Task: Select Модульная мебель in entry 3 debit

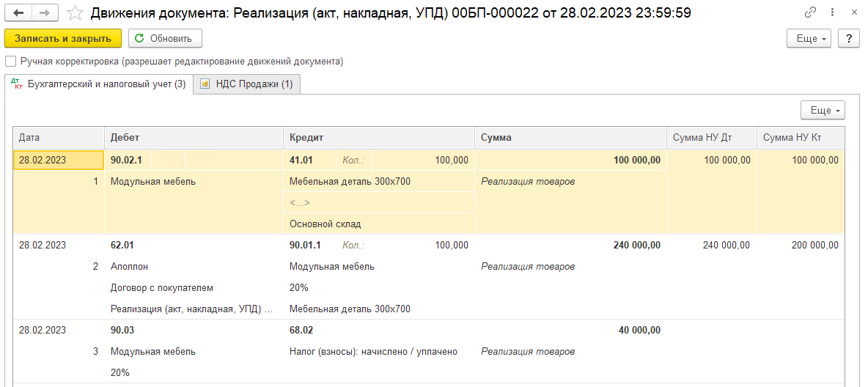Action: pyautogui.click(x=194, y=351)
